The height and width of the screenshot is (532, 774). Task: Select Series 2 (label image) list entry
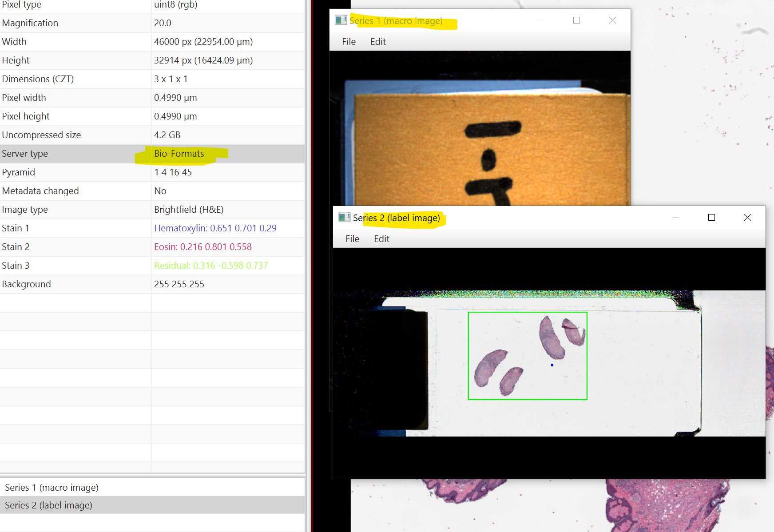tap(152, 505)
